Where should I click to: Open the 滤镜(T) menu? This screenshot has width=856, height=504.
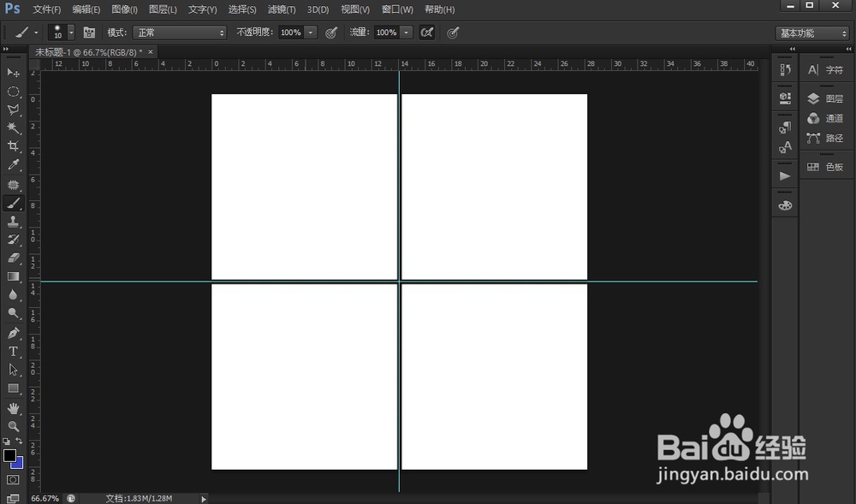282,9
